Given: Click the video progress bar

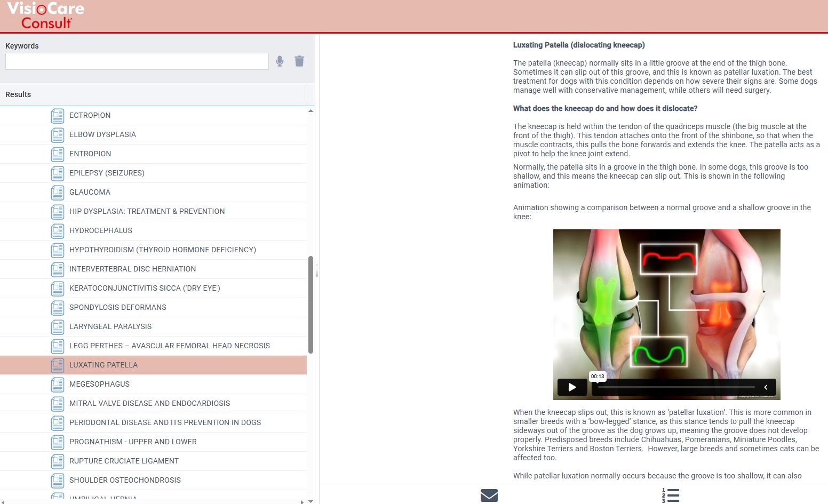Looking at the screenshot, I should pyautogui.click(x=676, y=387).
